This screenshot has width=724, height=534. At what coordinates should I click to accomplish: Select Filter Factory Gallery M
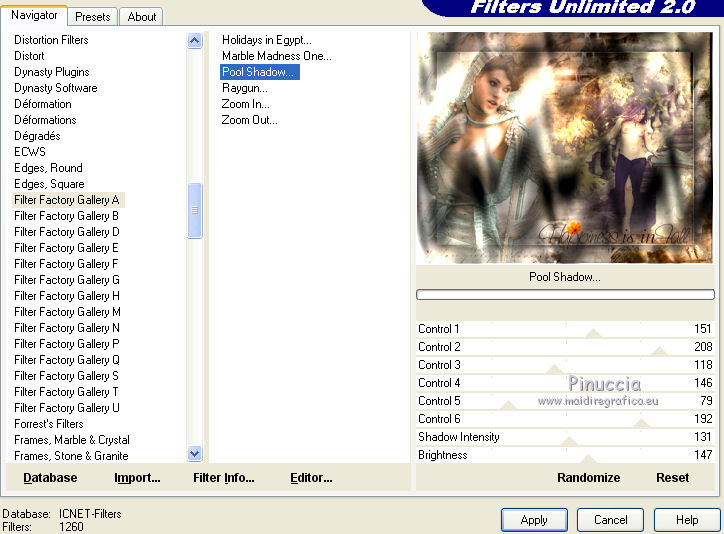click(67, 312)
